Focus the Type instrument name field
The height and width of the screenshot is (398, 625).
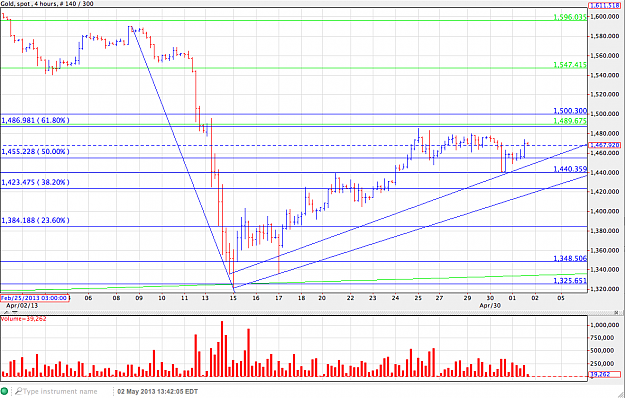click(x=60, y=391)
